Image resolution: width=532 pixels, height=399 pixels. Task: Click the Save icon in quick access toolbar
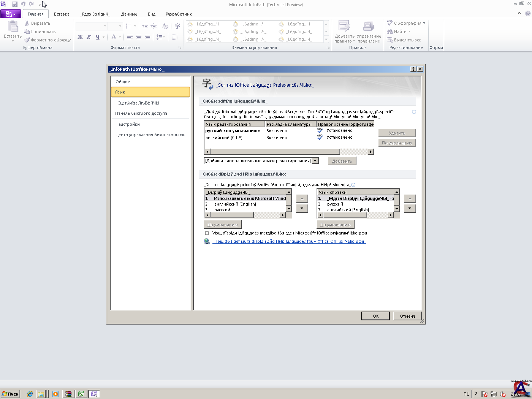(x=15, y=4)
